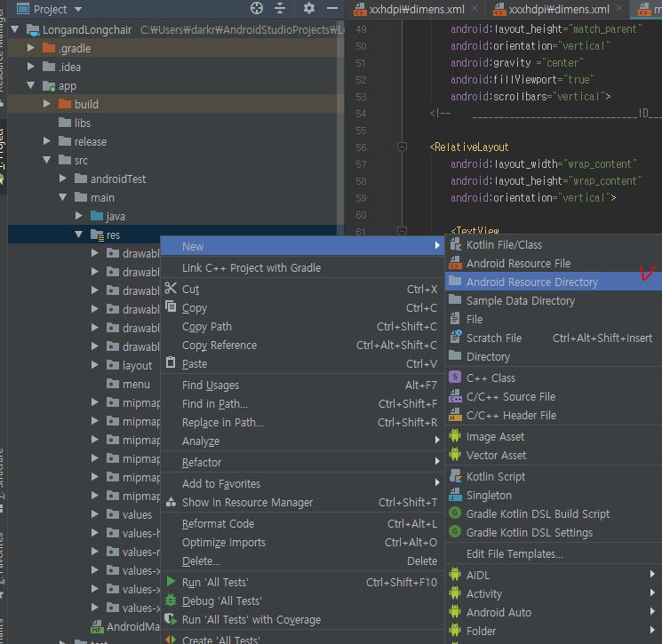Expand the build folder
Screen dimensions: 662x644
(47, 104)
